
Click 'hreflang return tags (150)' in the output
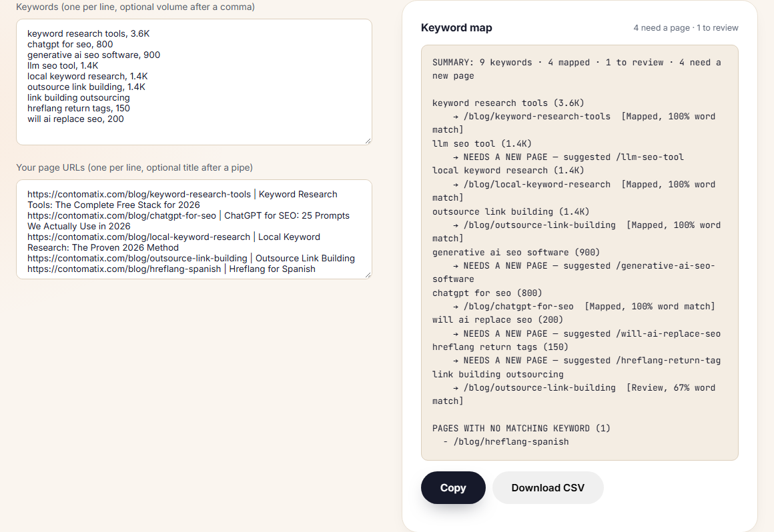[500, 347]
